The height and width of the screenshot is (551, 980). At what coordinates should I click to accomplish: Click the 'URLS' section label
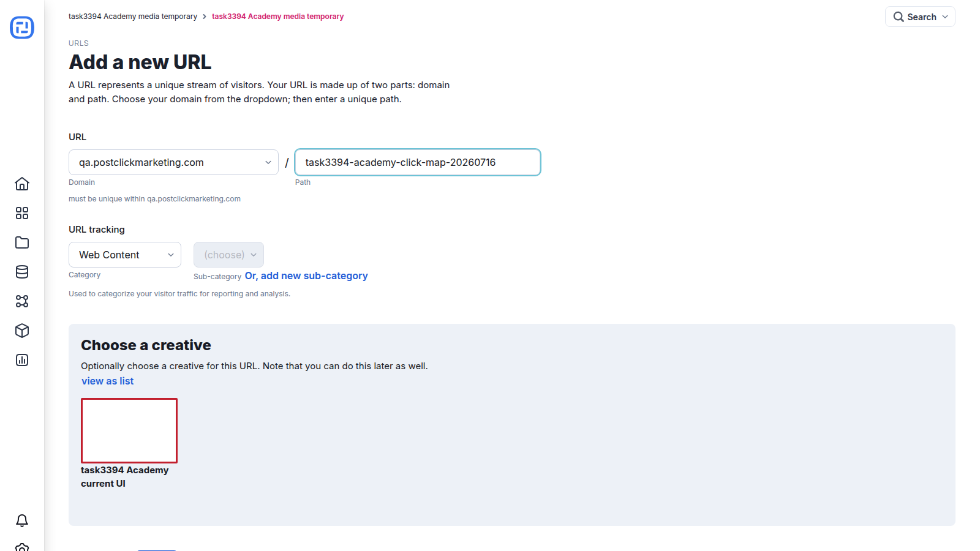click(78, 43)
